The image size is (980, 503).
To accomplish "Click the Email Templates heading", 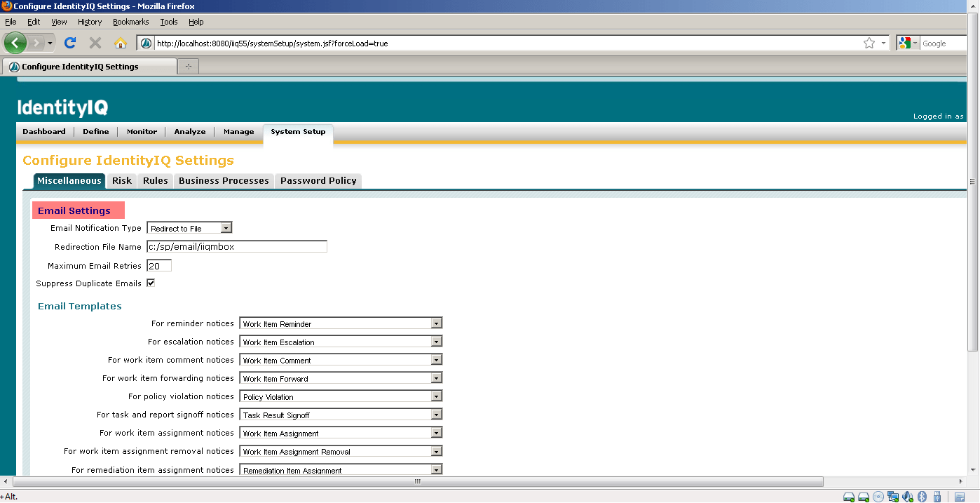I will [x=80, y=306].
